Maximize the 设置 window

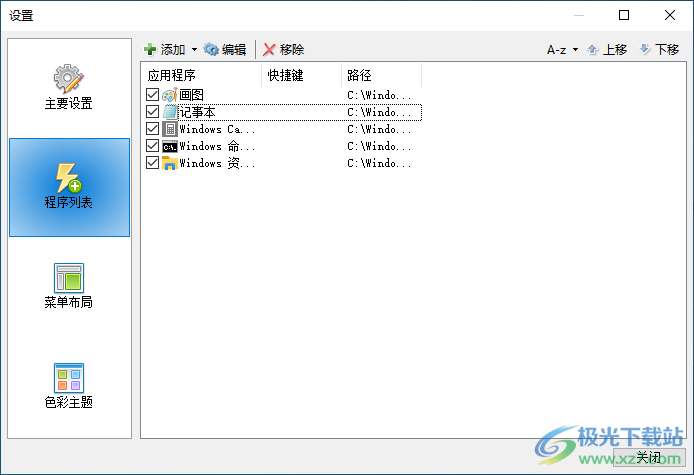tap(624, 15)
